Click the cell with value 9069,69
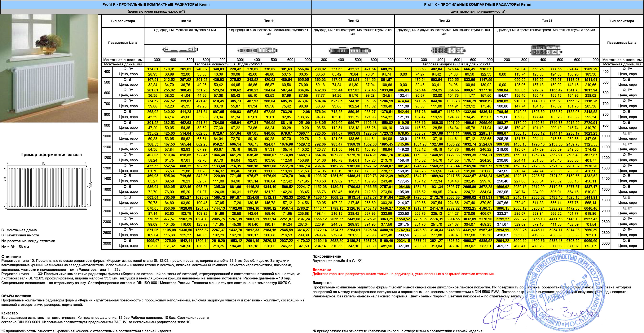Viewport: 644px width, 333px height. (590, 241)
